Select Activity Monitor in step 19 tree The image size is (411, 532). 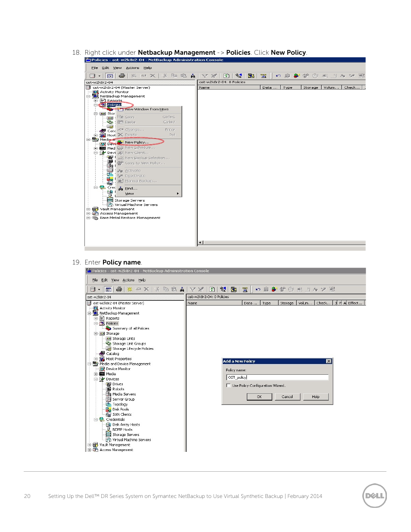tap(112, 308)
